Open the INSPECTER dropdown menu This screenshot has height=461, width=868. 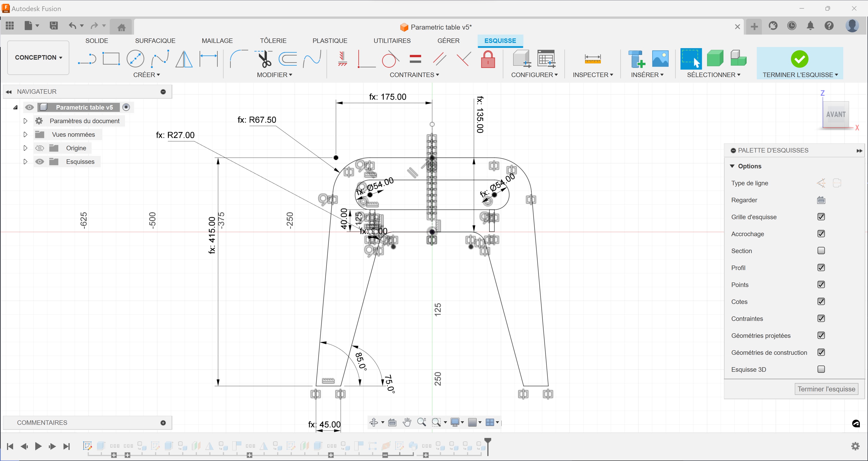click(x=593, y=75)
